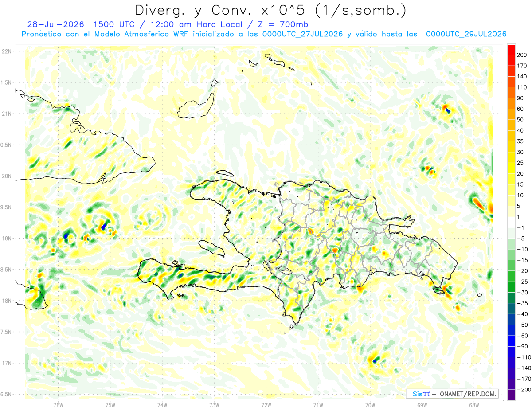Screen dimensions: 532x411
Task: Click the '-140' color bar value
Action: (x=525, y=368)
